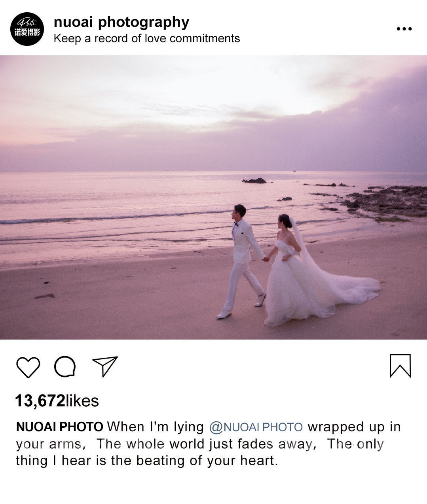Tap the groom in the beach photo
427x504 pixels.
[241, 261]
